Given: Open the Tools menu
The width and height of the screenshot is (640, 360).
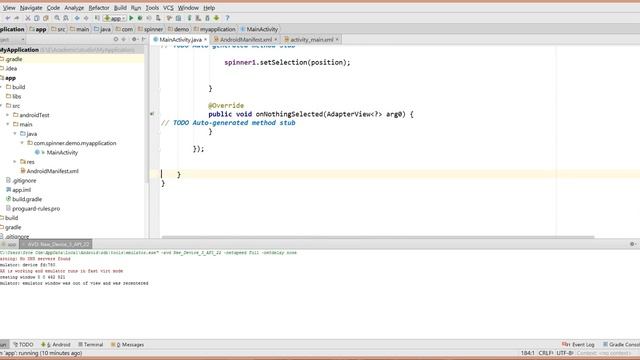Looking at the screenshot, I should [x=152, y=8].
